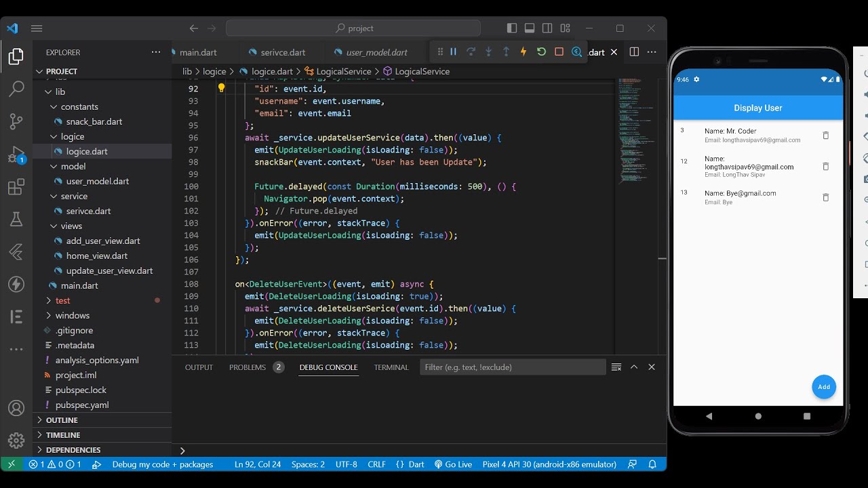Customize layout button in title bar
Image resolution: width=868 pixels, height=488 pixels.
click(x=565, y=28)
